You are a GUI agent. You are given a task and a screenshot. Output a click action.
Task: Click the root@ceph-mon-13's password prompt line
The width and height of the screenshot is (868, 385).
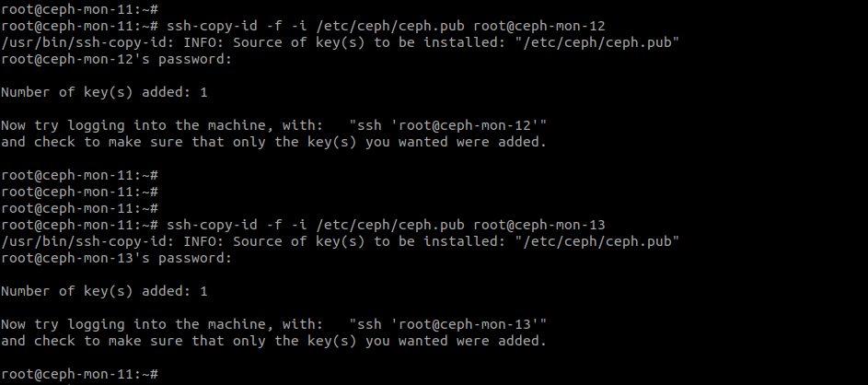[x=116, y=258]
